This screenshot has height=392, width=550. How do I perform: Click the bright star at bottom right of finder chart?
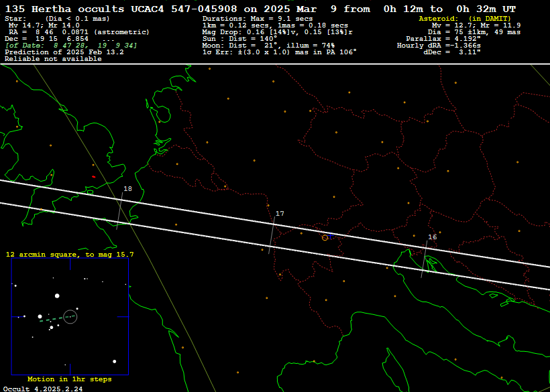pos(114,361)
